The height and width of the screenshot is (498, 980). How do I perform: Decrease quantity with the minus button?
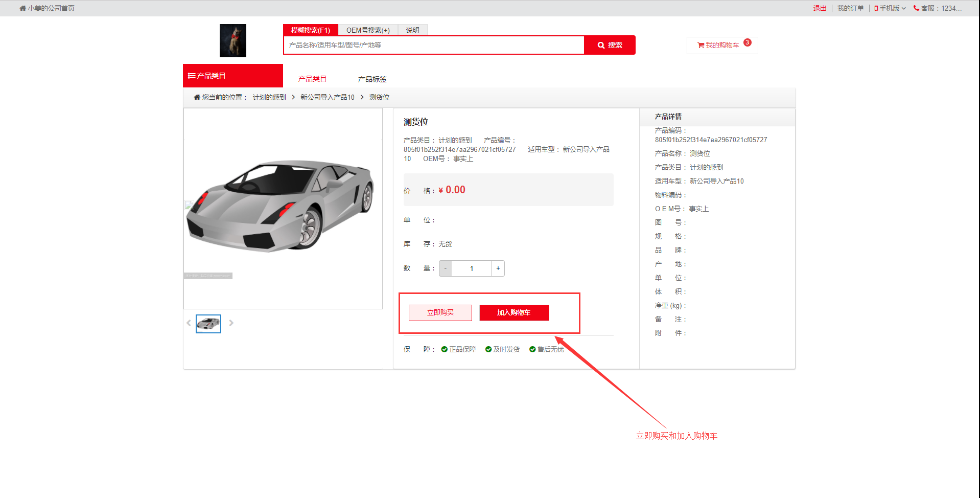pos(446,268)
